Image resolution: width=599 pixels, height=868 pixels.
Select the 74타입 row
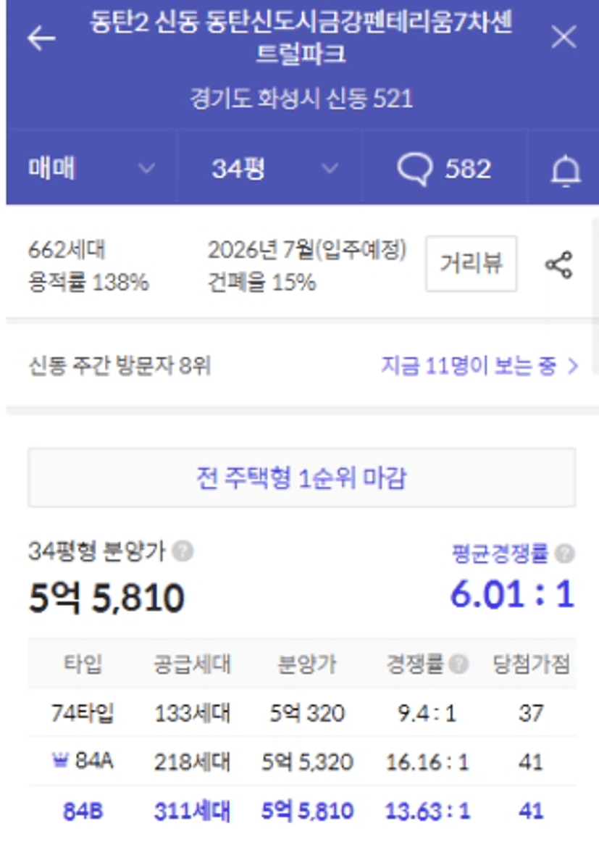click(302, 713)
